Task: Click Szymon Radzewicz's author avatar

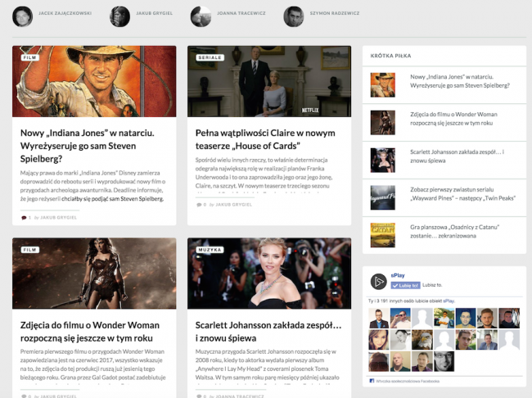Action: click(294, 16)
